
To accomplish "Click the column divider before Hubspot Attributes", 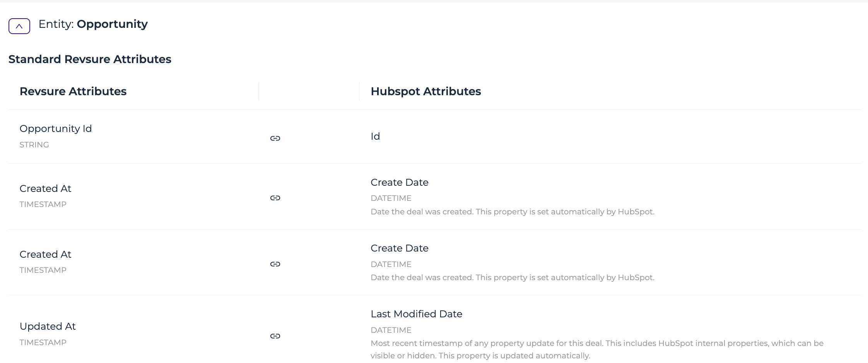I will [x=359, y=91].
